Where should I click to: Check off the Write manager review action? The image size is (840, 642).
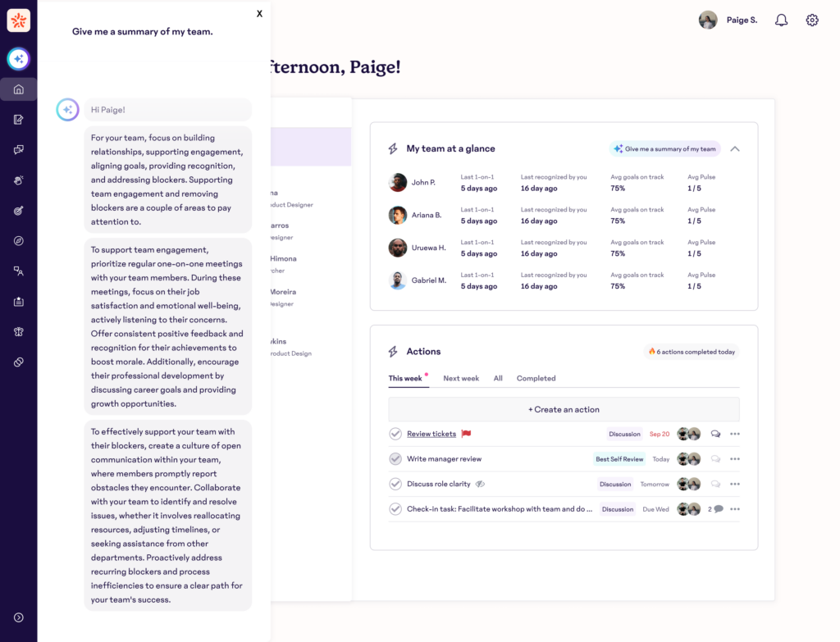[395, 459]
